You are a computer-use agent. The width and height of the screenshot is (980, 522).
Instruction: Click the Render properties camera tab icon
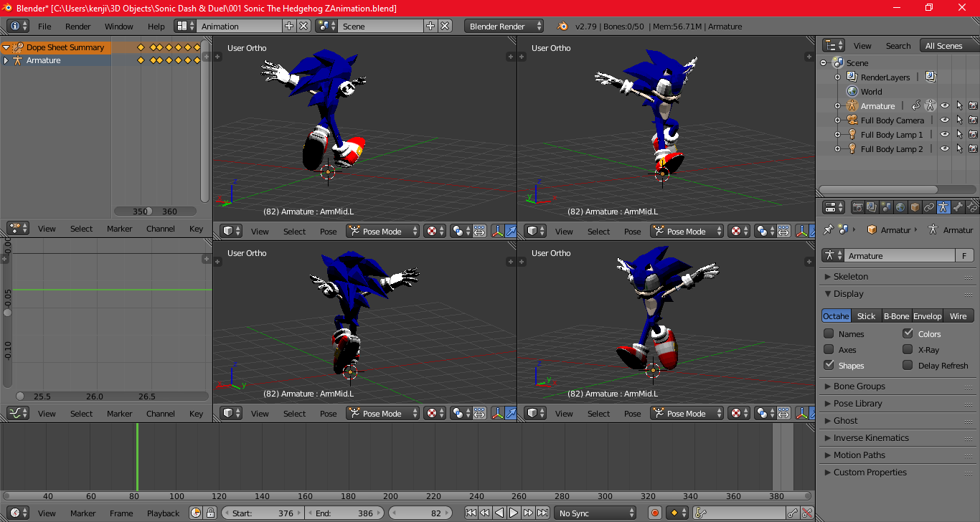point(857,207)
